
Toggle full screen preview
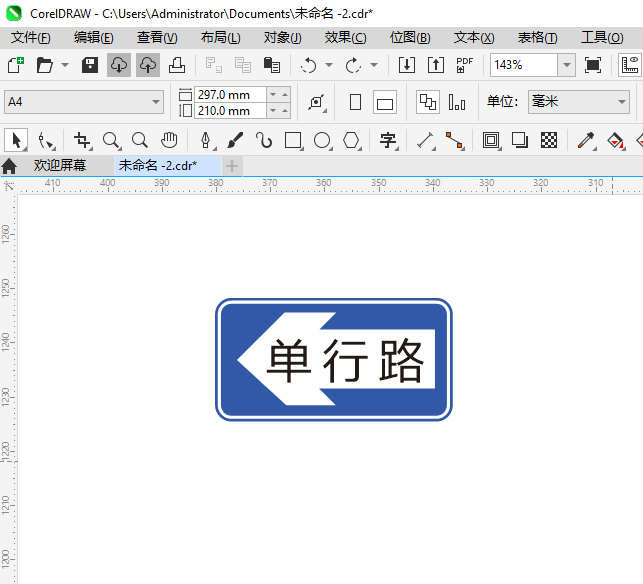coord(593,65)
